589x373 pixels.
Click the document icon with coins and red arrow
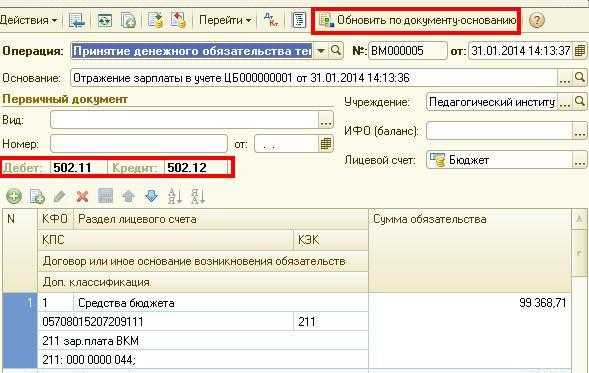click(178, 20)
